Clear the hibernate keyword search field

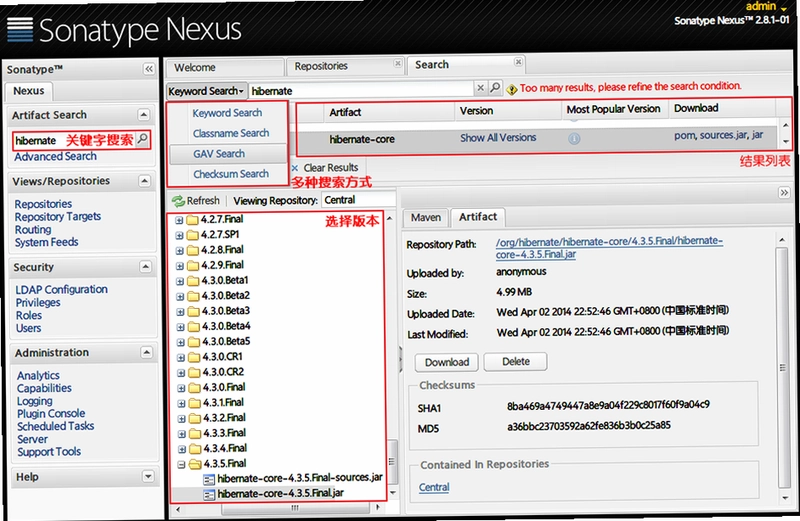point(480,88)
